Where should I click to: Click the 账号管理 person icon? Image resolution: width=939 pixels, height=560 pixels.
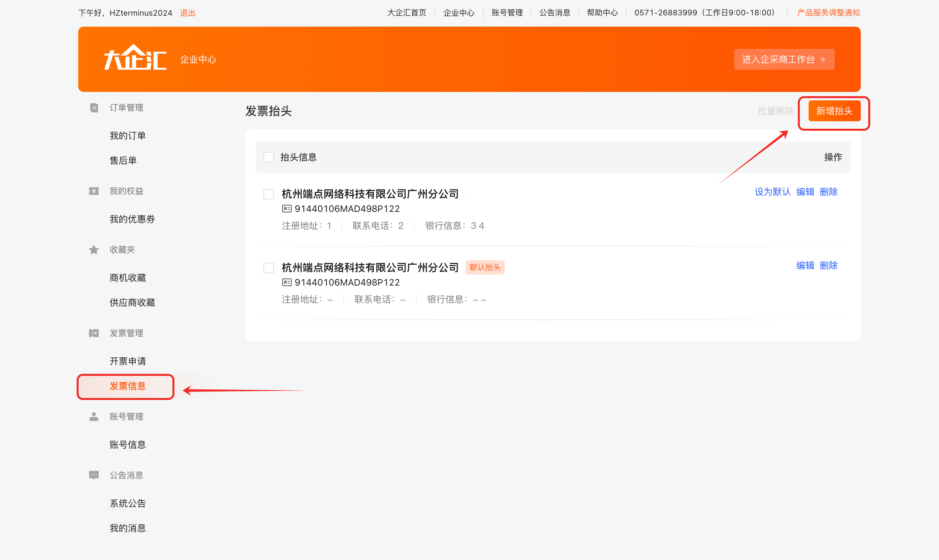94,417
